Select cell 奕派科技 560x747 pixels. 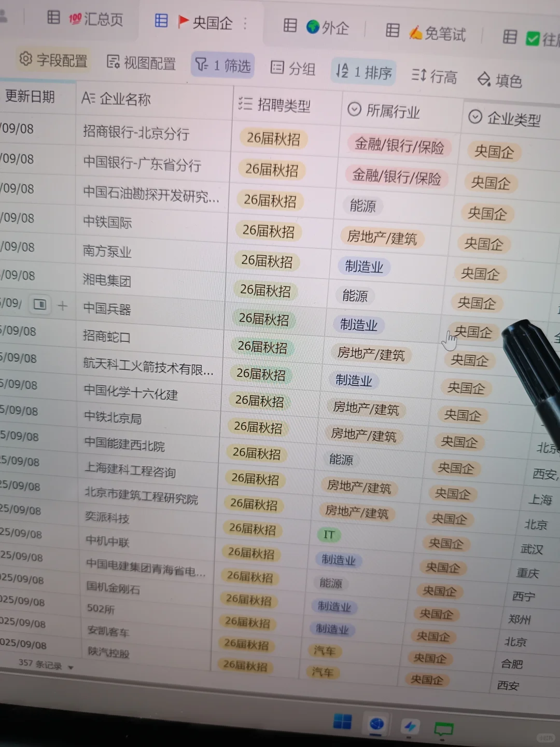click(x=107, y=517)
